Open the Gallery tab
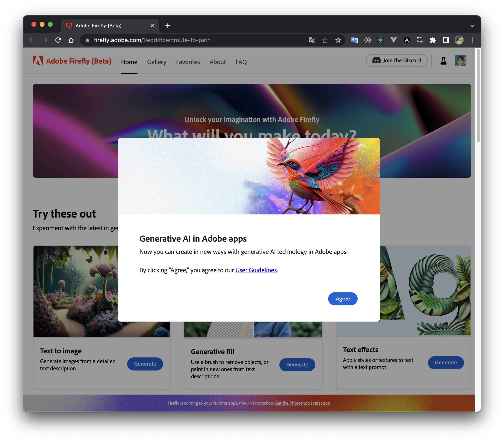 click(x=157, y=62)
